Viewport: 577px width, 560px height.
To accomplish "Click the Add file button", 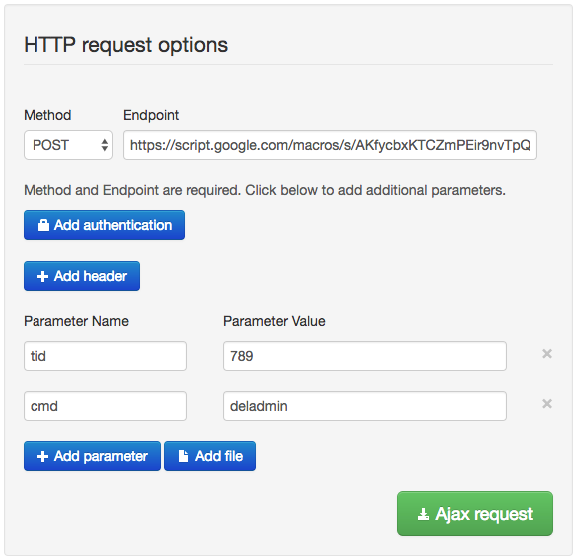I will [x=210, y=456].
